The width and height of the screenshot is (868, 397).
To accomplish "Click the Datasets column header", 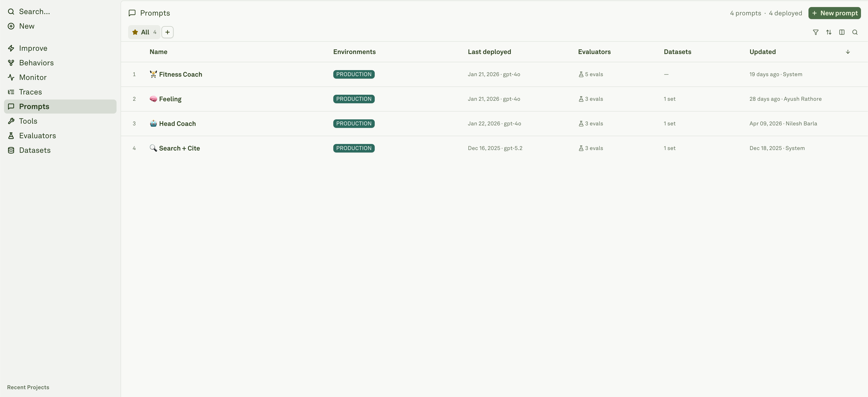I will click(x=677, y=52).
